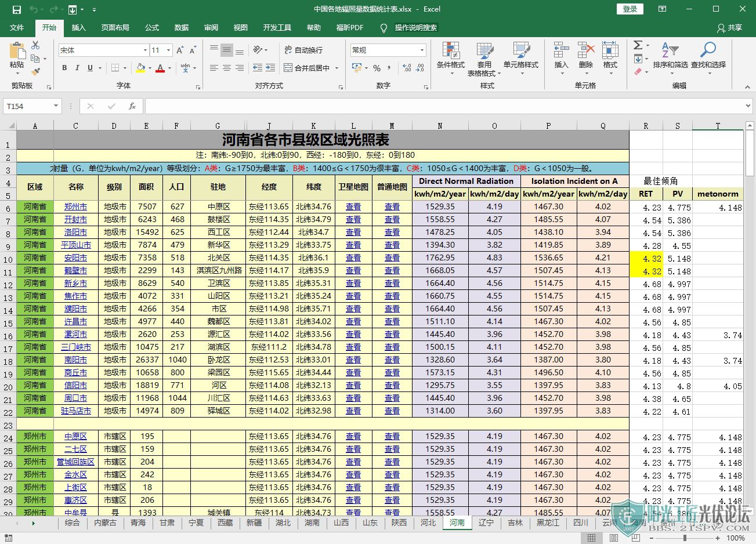Click the Borders icon
The width and height of the screenshot is (756, 544).
click(x=115, y=68)
